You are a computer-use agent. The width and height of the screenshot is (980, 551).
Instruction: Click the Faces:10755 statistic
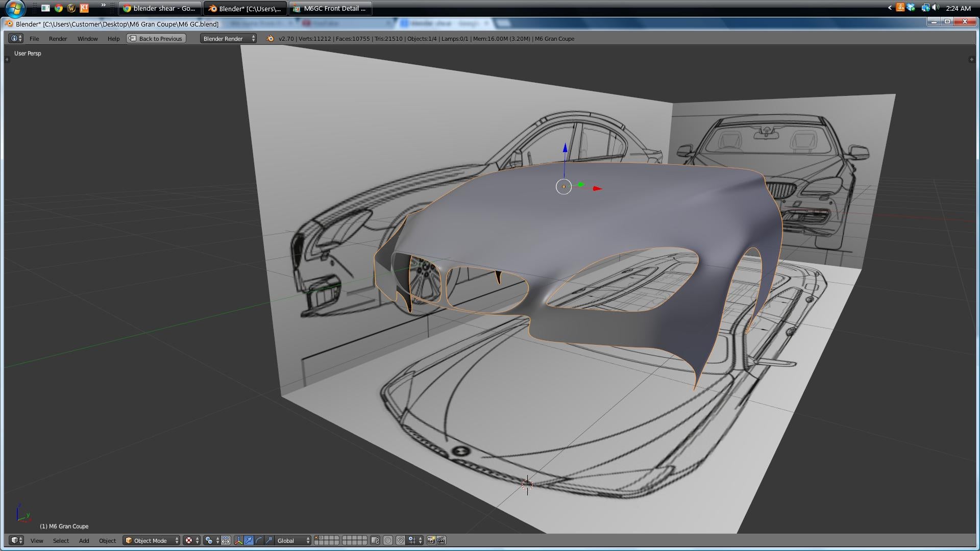pyautogui.click(x=353, y=39)
